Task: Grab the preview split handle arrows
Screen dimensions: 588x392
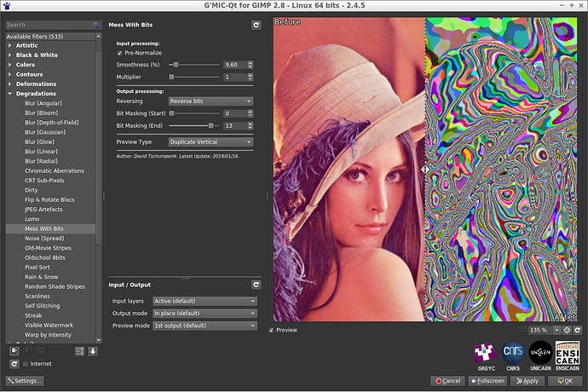Action: click(x=425, y=170)
